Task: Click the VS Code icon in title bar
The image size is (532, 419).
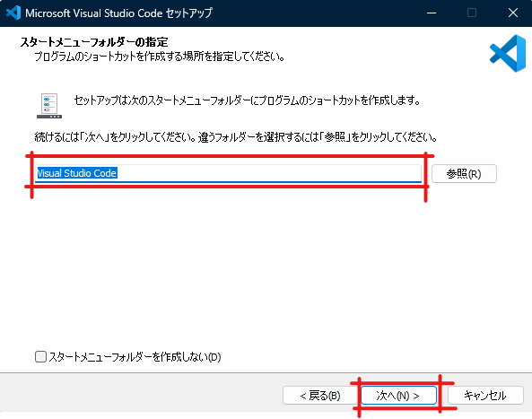Action: pos(13,13)
